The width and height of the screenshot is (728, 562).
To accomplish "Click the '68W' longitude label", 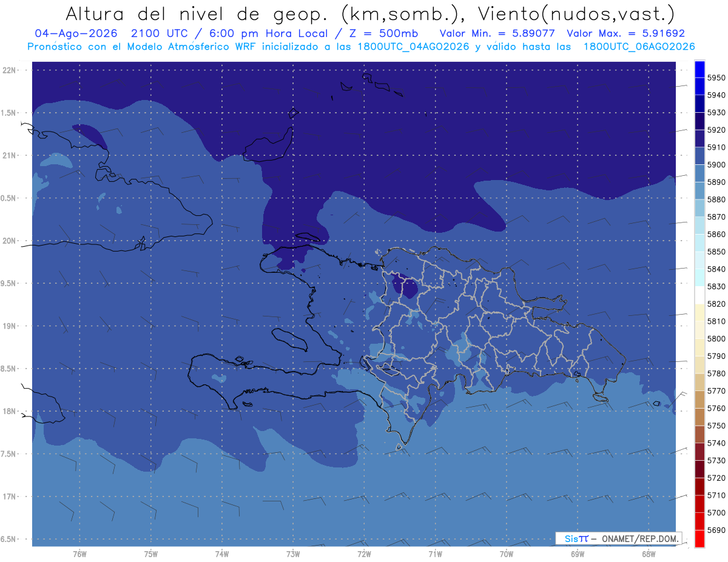I will click(649, 554).
